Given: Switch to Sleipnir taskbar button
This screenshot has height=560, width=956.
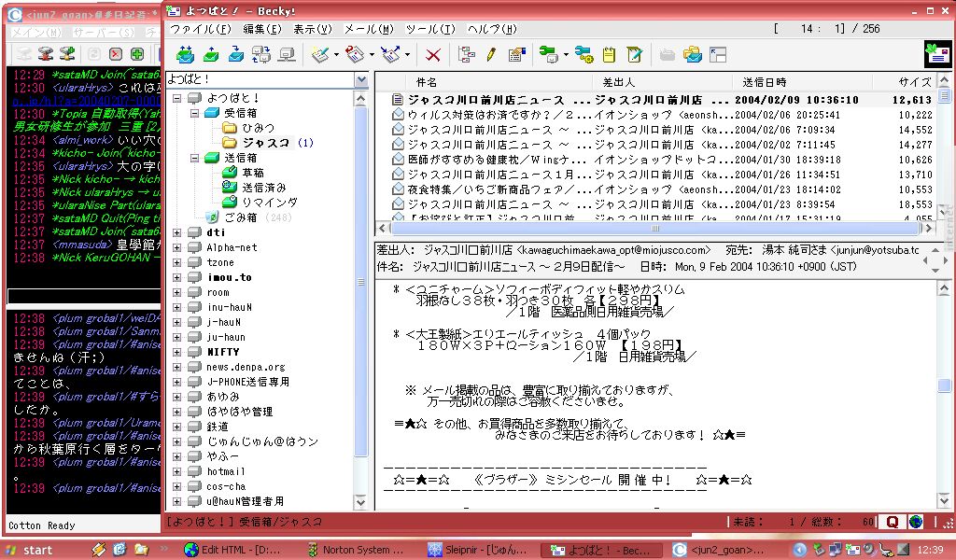Looking at the screenshot, I should [478, 551].
